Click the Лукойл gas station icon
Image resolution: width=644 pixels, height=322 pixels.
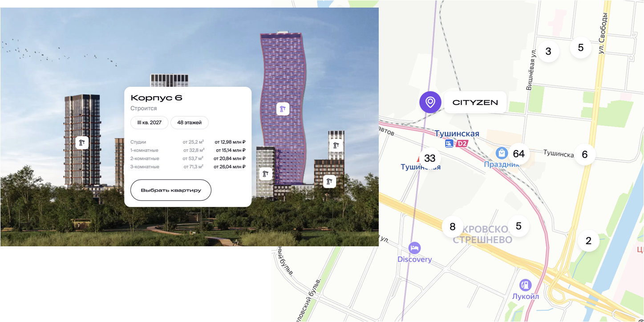tap(526, 285)
